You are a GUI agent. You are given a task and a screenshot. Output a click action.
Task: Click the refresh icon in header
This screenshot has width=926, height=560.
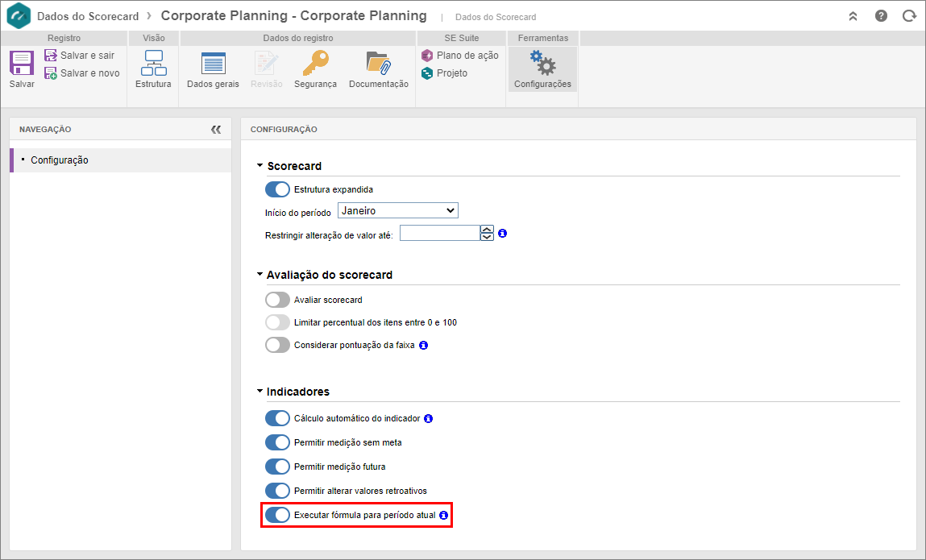pyautogui.click(x=909, y=16)
